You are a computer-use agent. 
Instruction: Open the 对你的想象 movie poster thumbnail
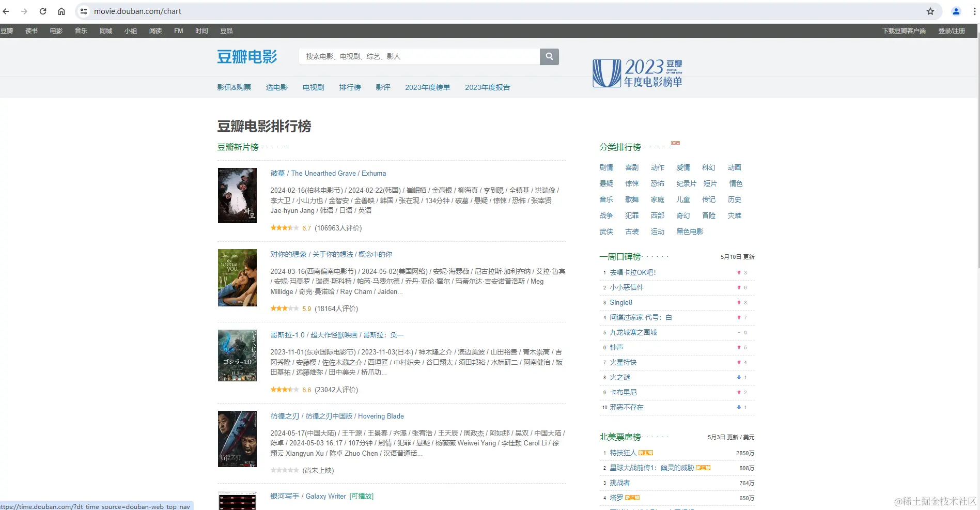click(x=237, y=277)
